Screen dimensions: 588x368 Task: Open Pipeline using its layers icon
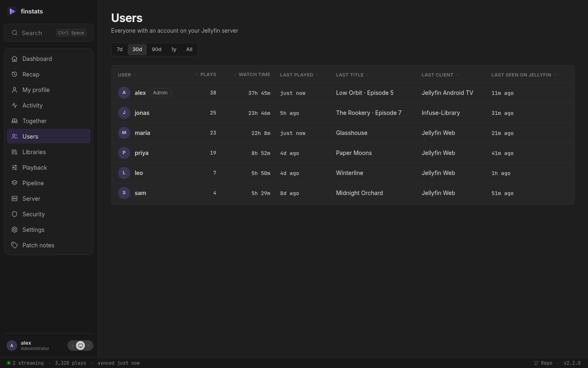[15, 183]
